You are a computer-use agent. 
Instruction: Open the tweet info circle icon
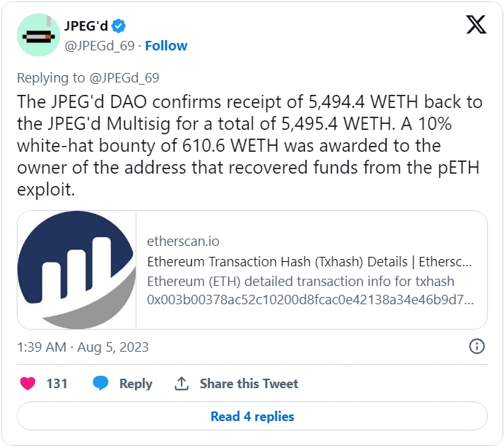coord(477,347)
